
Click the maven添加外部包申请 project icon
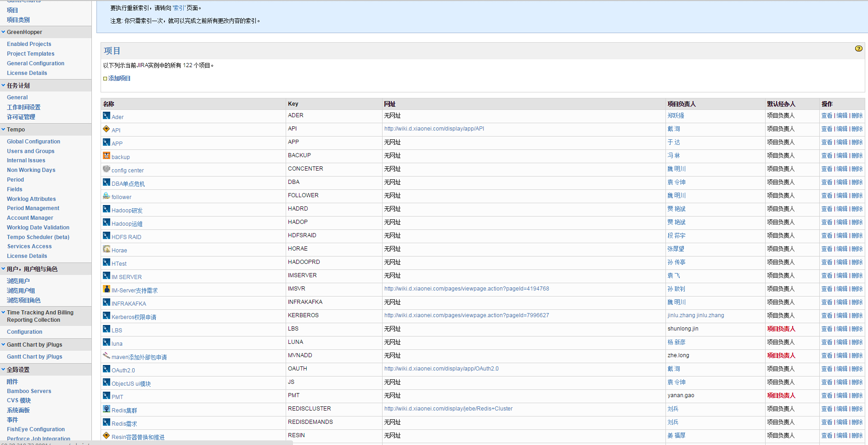107,356
